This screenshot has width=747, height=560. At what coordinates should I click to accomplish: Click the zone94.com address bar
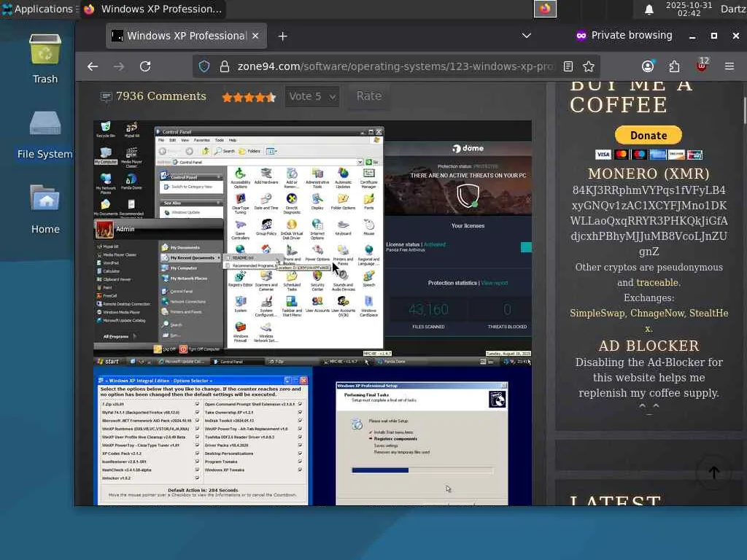(x=395, y=66)
